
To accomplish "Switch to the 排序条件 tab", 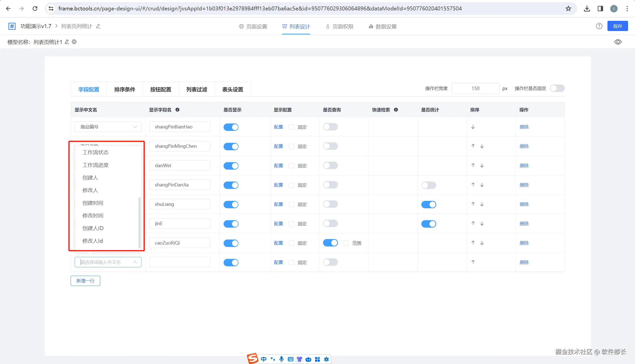I will pyautogui.click(x=125, y=89).
